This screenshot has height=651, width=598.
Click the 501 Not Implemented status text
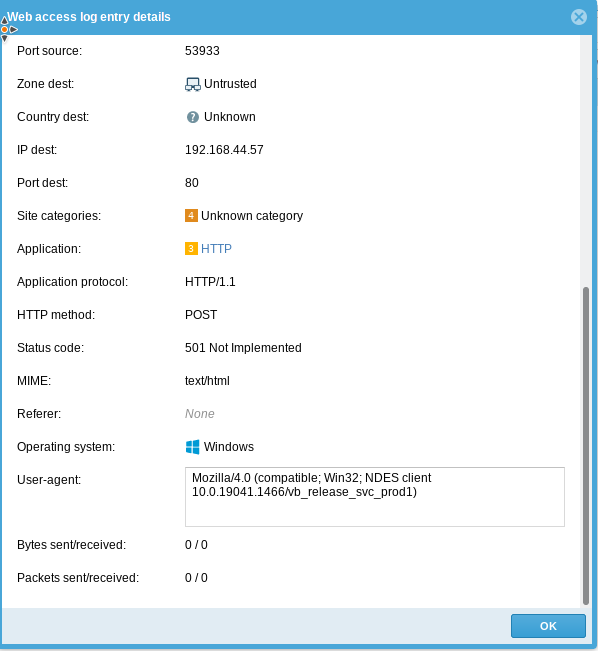243,348
